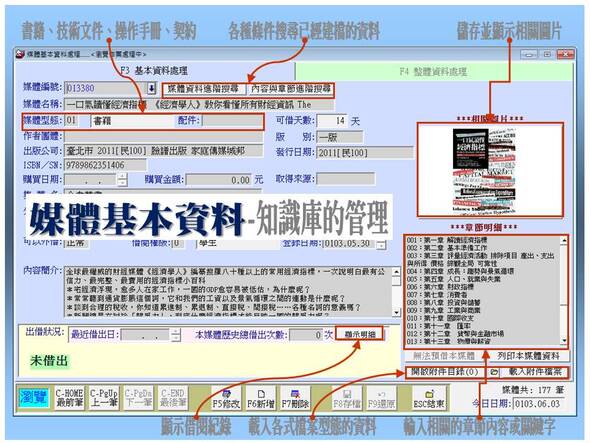Screen dimensions: 590x443
Task: Select chapter row 001：第一章
Action: 447,240
